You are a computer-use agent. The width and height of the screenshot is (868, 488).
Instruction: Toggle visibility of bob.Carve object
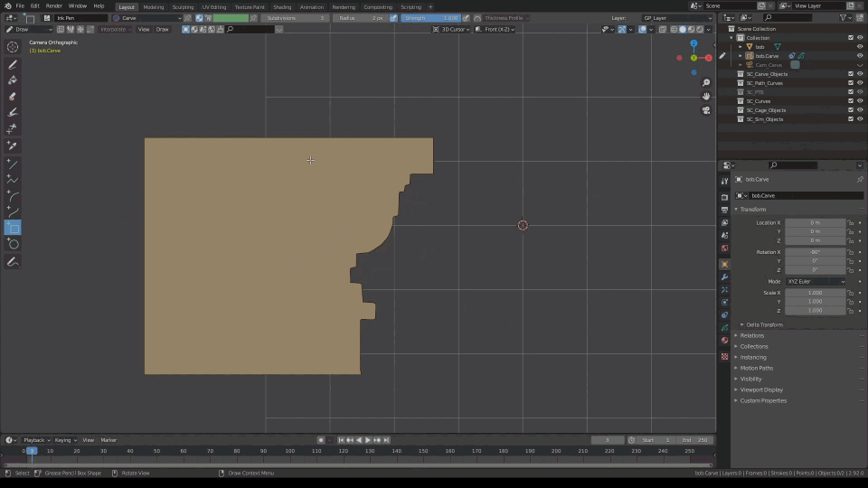[860, 56]
